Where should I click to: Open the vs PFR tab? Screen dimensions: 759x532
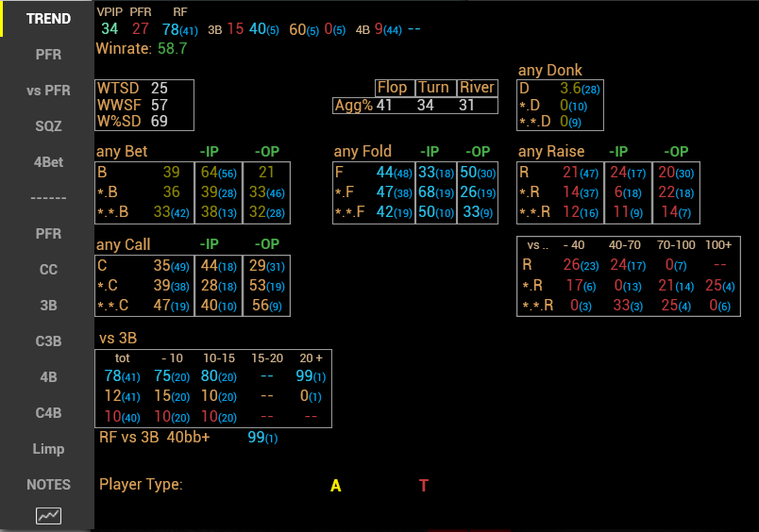(48, 91)
